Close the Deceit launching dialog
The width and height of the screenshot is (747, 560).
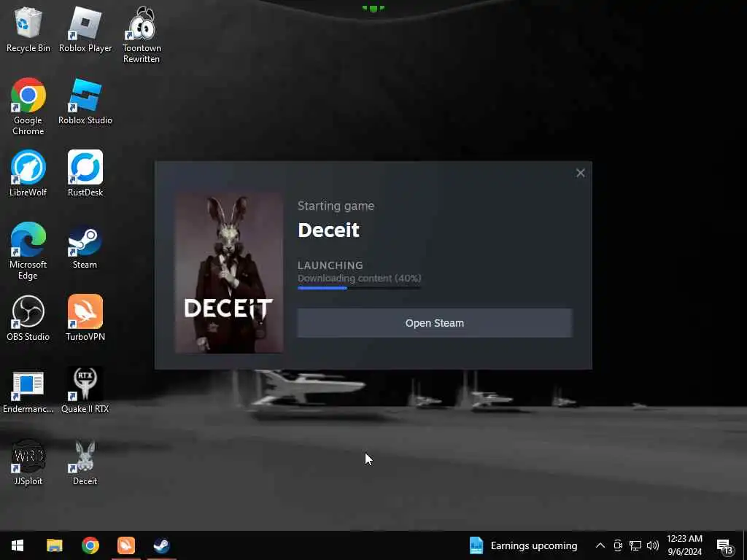point(580,173)
